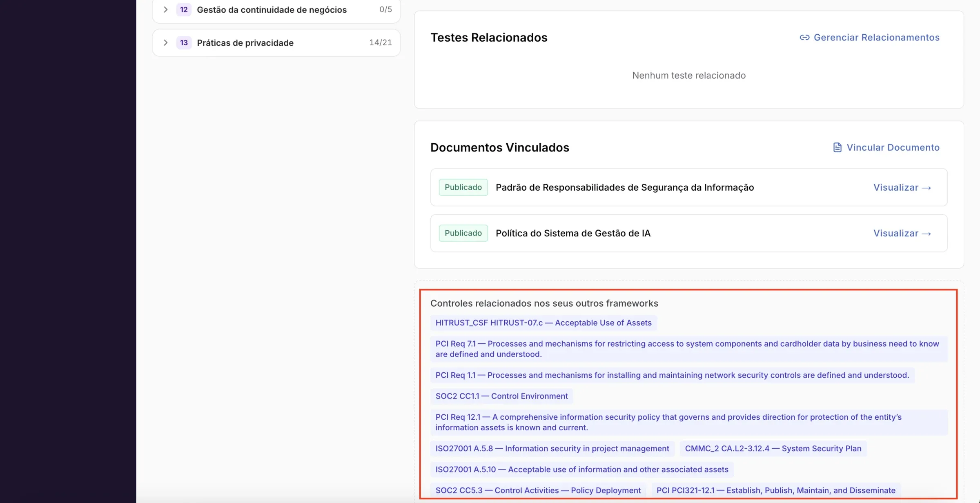The image size is (980, 503).
Task: Open CMMC_2 CA.L2-3.12.4 System Security Plan
Action: (773, 448)
